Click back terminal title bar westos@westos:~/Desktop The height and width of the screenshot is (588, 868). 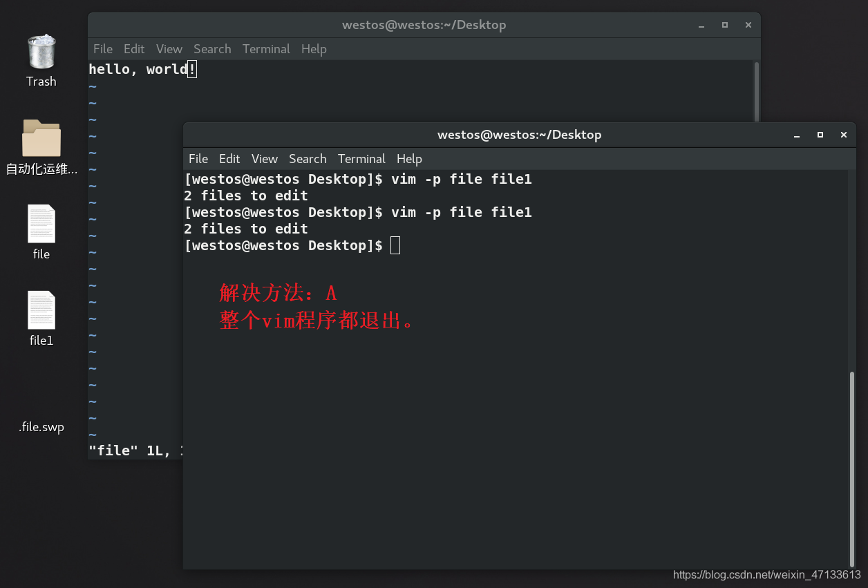pos(424,25)
